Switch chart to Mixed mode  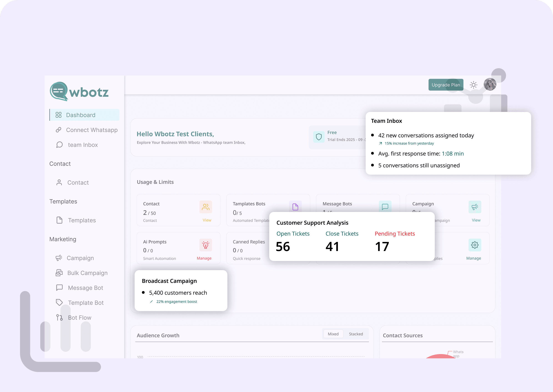(x=333, y=334)
